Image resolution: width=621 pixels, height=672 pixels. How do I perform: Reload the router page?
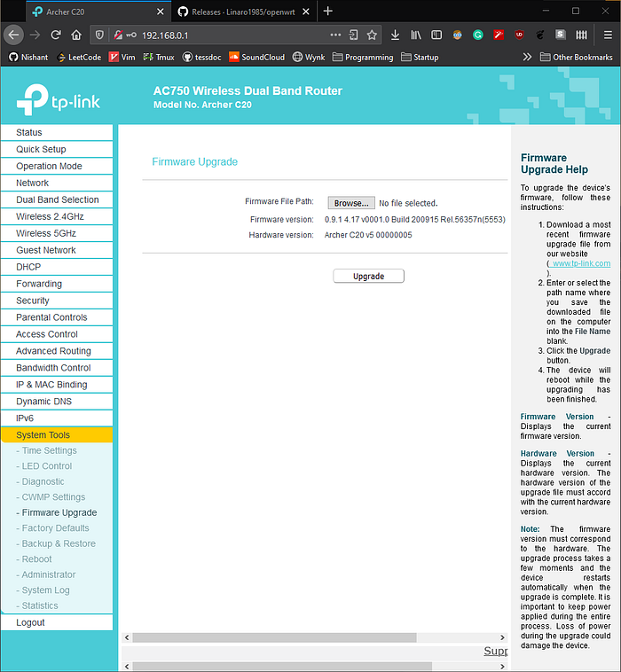pos(56,35)
